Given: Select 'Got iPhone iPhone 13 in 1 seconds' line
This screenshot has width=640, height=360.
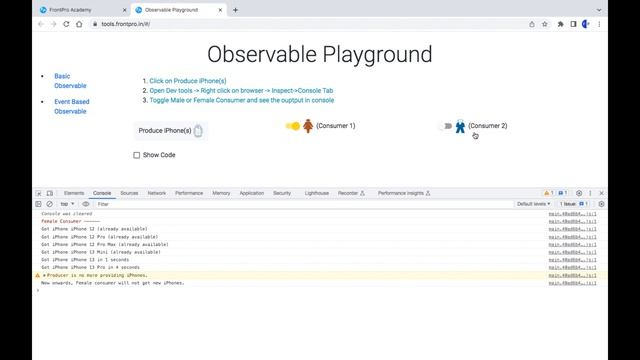Looking at the screenshot, I should (85, 260).
